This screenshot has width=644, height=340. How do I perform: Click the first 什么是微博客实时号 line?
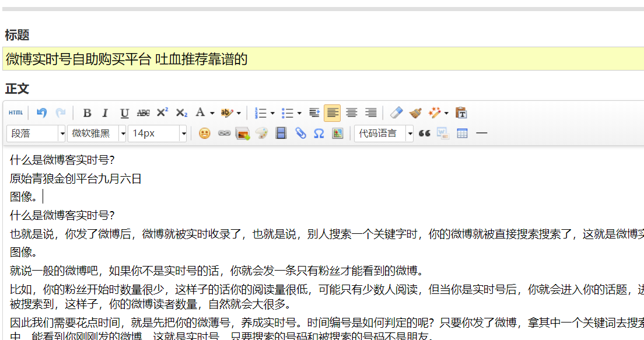tap(62, 160)
